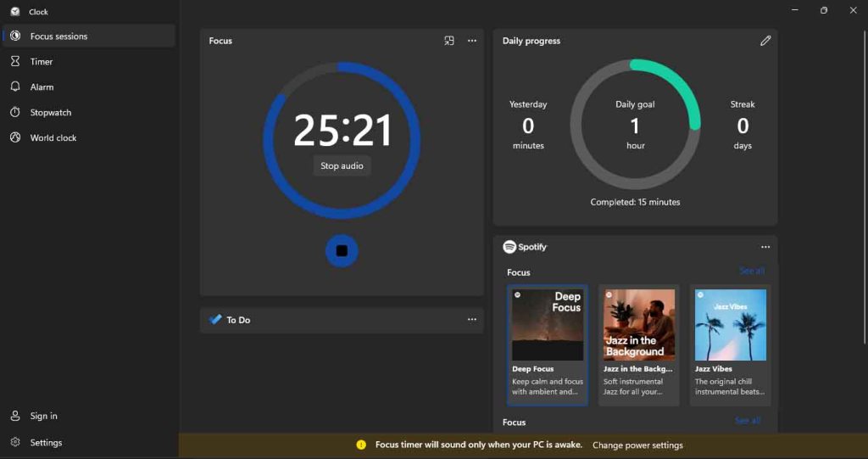
Task: Click the Streak 0 days stat
Action: [743, 125]
